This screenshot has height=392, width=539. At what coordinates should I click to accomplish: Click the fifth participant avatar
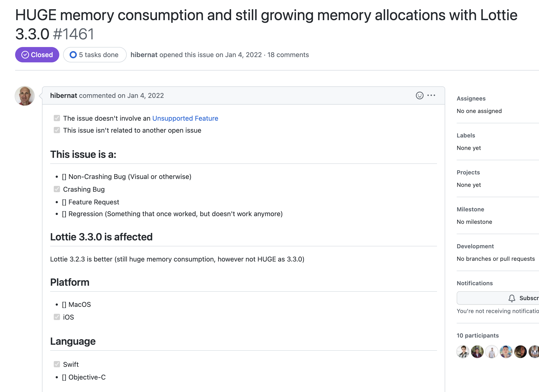(x=520, y=352)
